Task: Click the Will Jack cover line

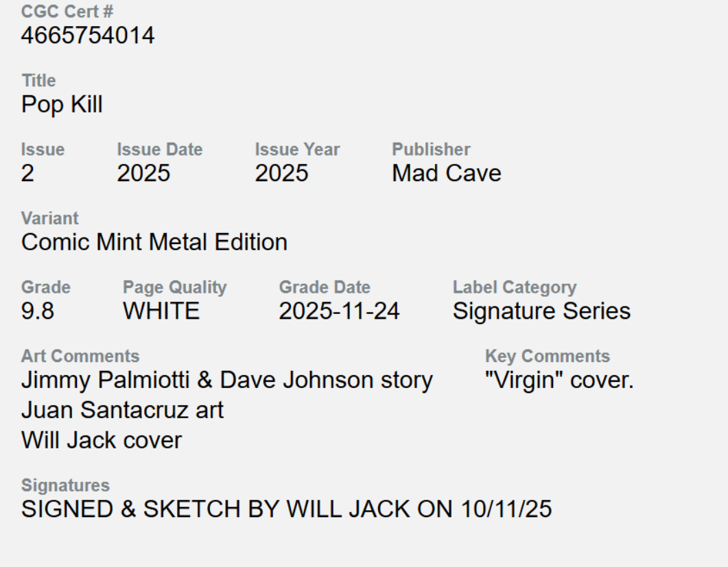Action: (x=102, y=440)
